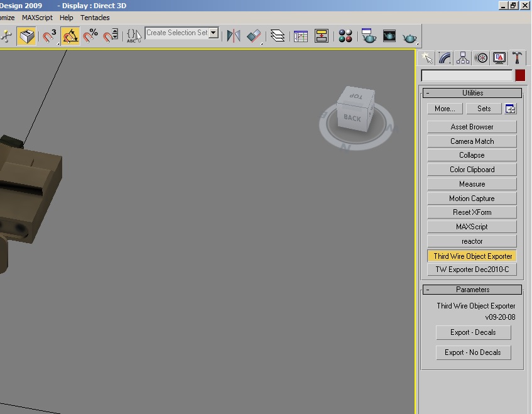Switch to the Hierarchy panel tab
Viewport: 532px width, 414px height.
click(x=463, y=58)
